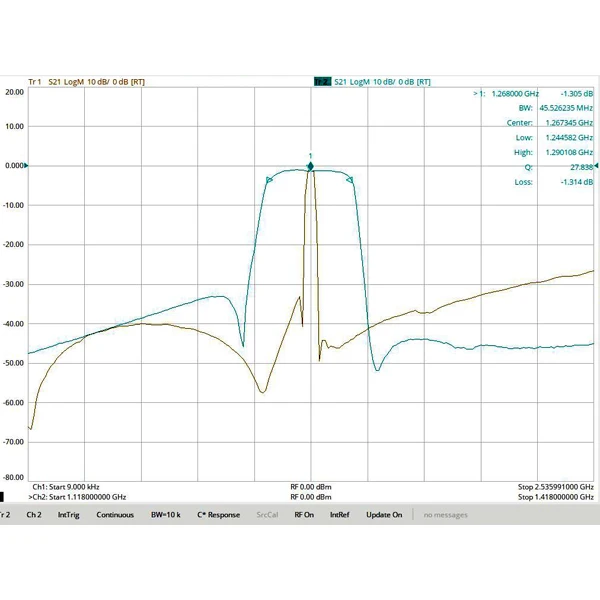Click the Ch 2 status bar entry
600x600 pixels.
[34, 515]
